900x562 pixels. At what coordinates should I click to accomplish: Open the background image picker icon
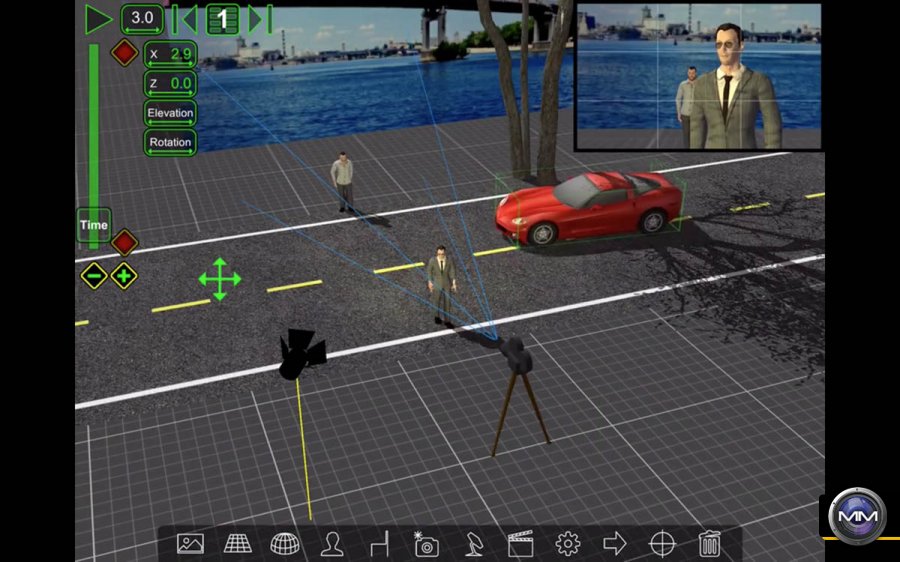tap(191, 543)
